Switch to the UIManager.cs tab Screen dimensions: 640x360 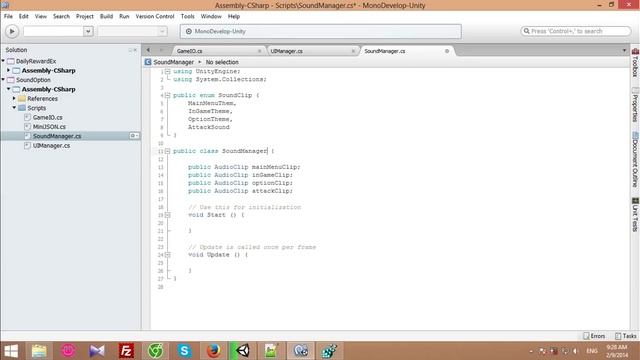[x=312, y=51]
